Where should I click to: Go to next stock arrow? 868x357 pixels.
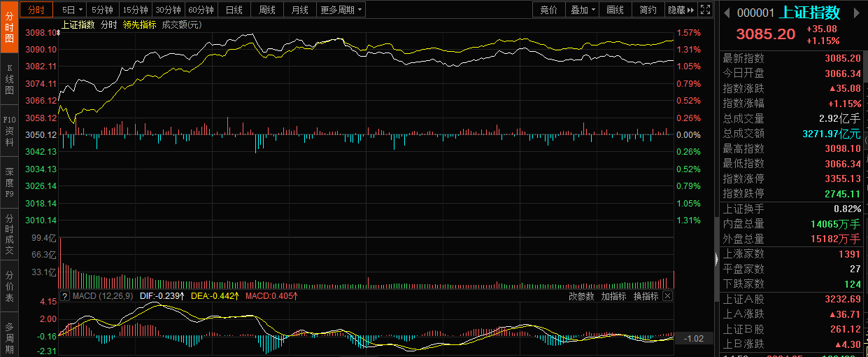[858, 13]
